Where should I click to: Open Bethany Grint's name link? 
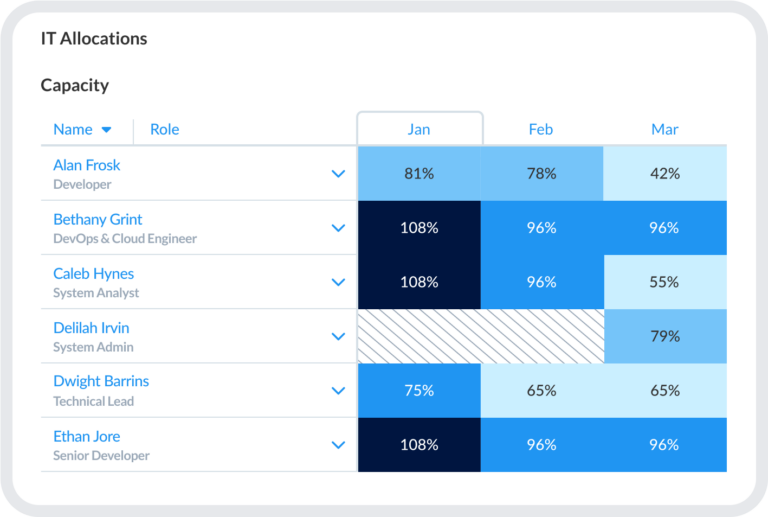point(98,219)
